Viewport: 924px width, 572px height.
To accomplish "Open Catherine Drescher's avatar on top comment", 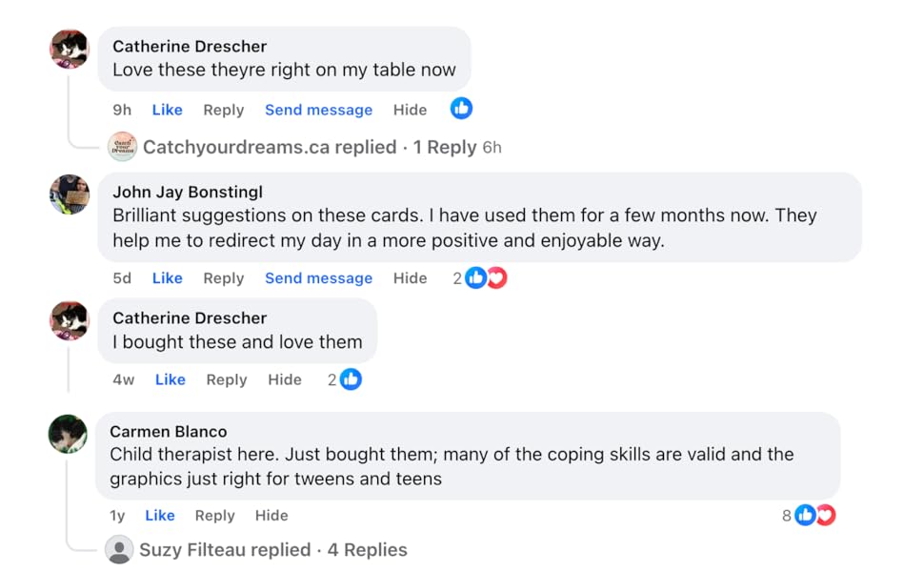I will [x=70, y=49].
